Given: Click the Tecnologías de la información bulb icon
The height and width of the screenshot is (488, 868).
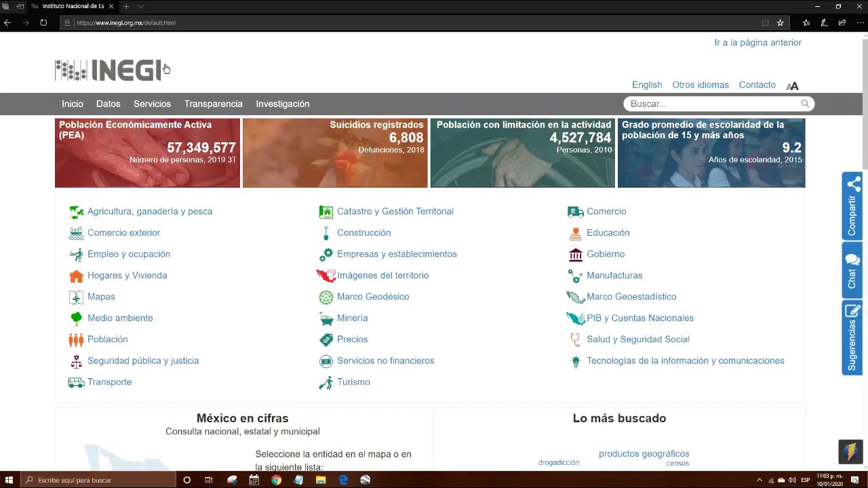Looking at the screenshot, I should tap(576, 361).
